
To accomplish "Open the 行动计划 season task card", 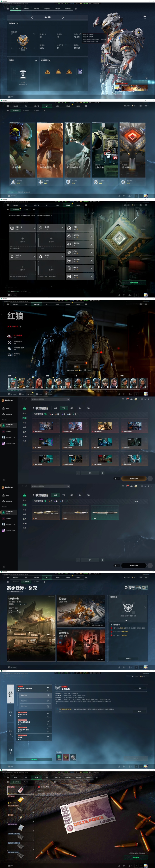I will click(31, 628).
